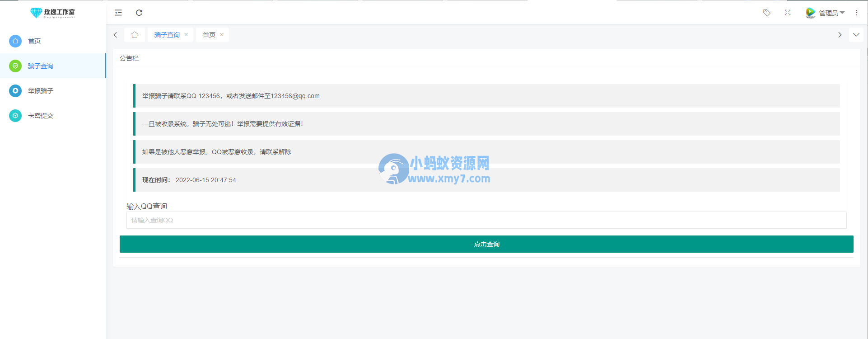The image size is (868, 339).
Task: Click the 公告栏 panel heading
Action: (x=129, y=58)
